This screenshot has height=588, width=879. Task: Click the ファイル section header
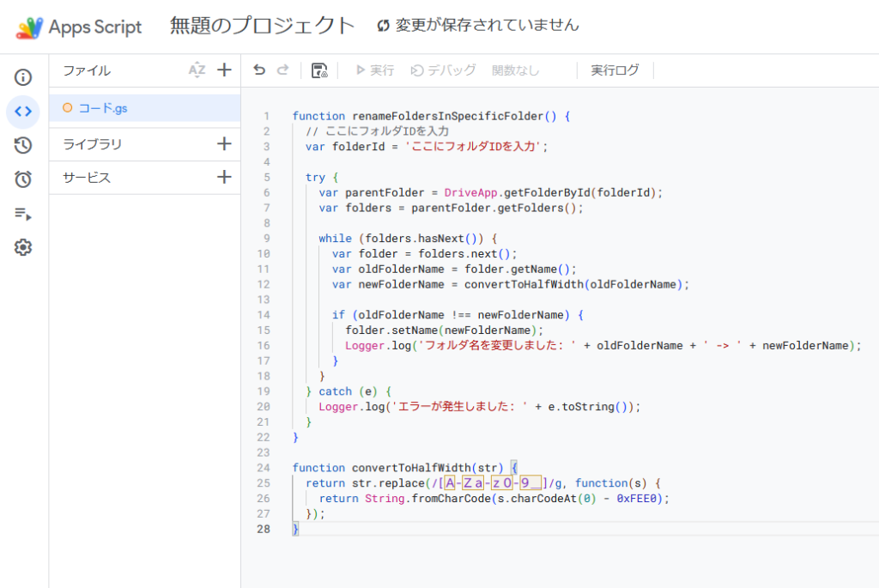point(87,70)
